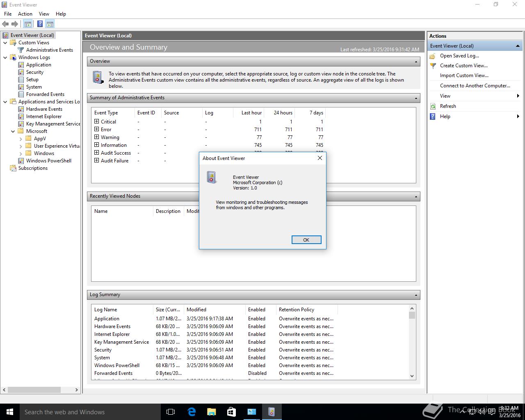Sort Log Summary by Log Name column
Image resolution: width=525 pixels, height=420 pixels.
tap(122, 310)
